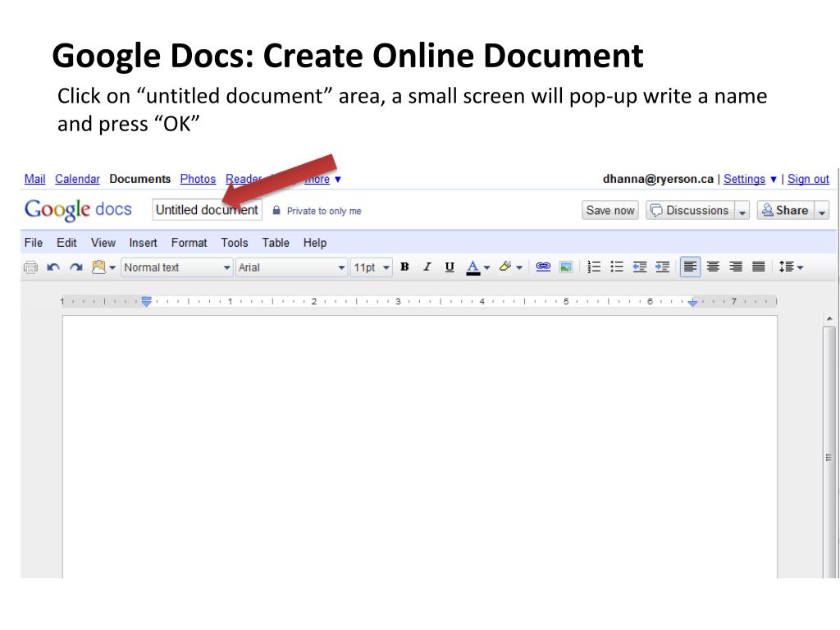Click the vertical scrollbar thumb
This screenshot has width=840, height=630.
tap(829, 453)
